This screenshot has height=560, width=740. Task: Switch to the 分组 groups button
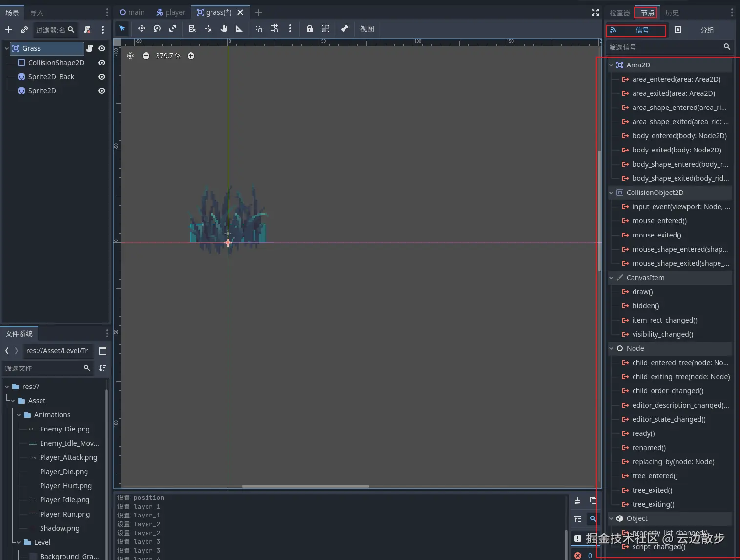pos(706,30)
